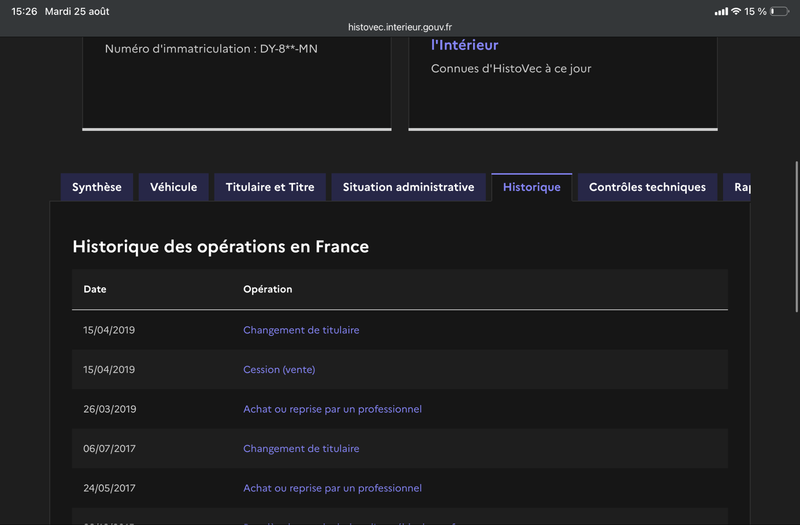Open Changement de titulaire dated 06/07/2017
Screen dimensions: 800x525
(x=301, y=448)
